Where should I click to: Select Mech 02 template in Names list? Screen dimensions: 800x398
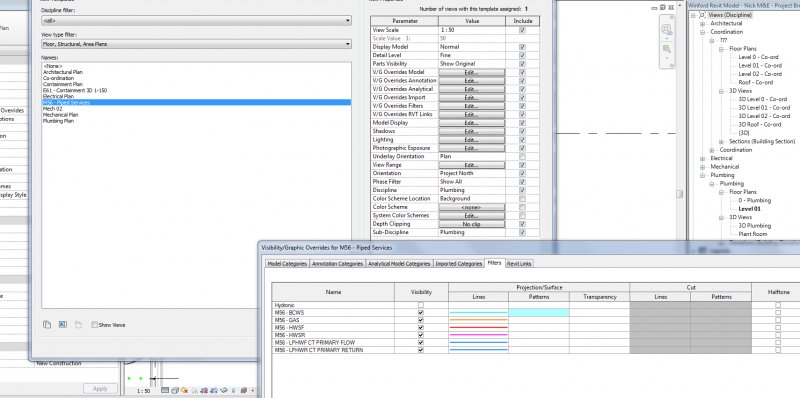coord(52,109)
